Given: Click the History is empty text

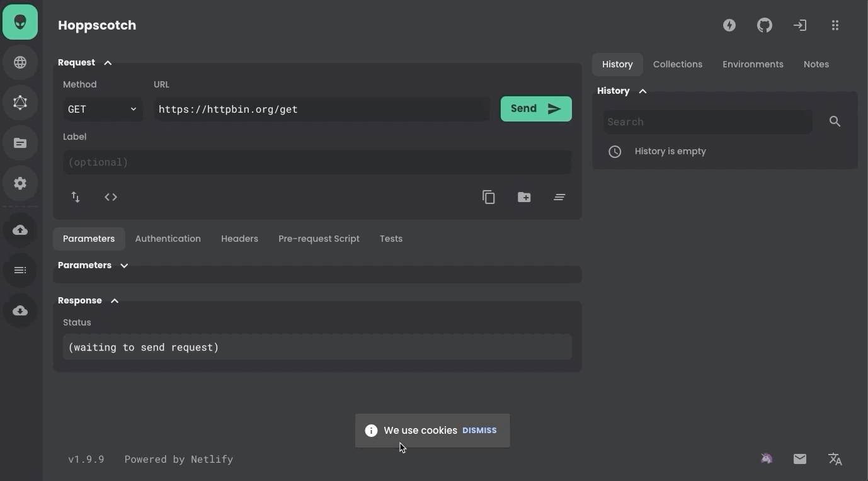Looking at the screenshot, I should click(670, 151).
